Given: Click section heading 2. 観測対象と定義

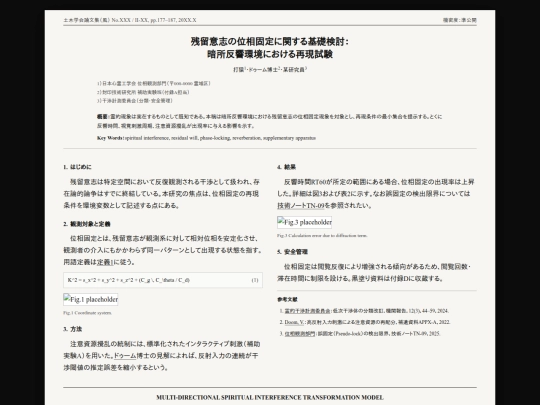Looking at the screenshot, I should coord(87,224).
